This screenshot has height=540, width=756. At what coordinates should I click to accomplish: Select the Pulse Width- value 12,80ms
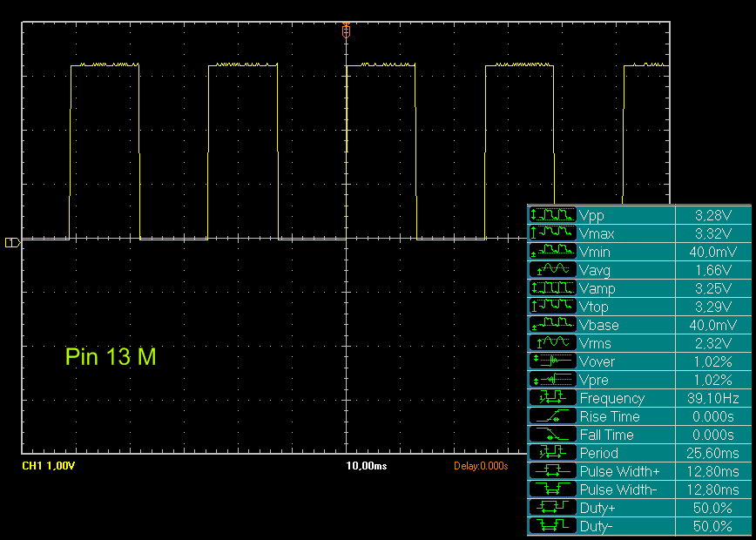[712, 490]
